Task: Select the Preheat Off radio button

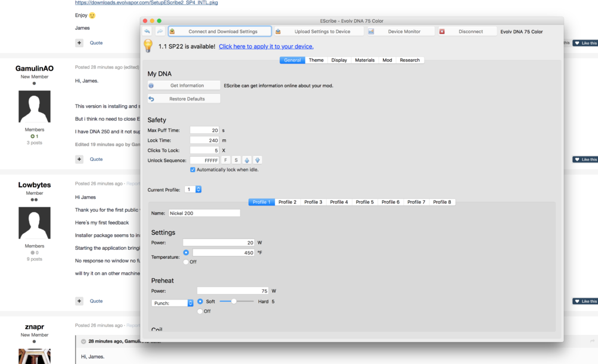Action: [x=200, y=311]
